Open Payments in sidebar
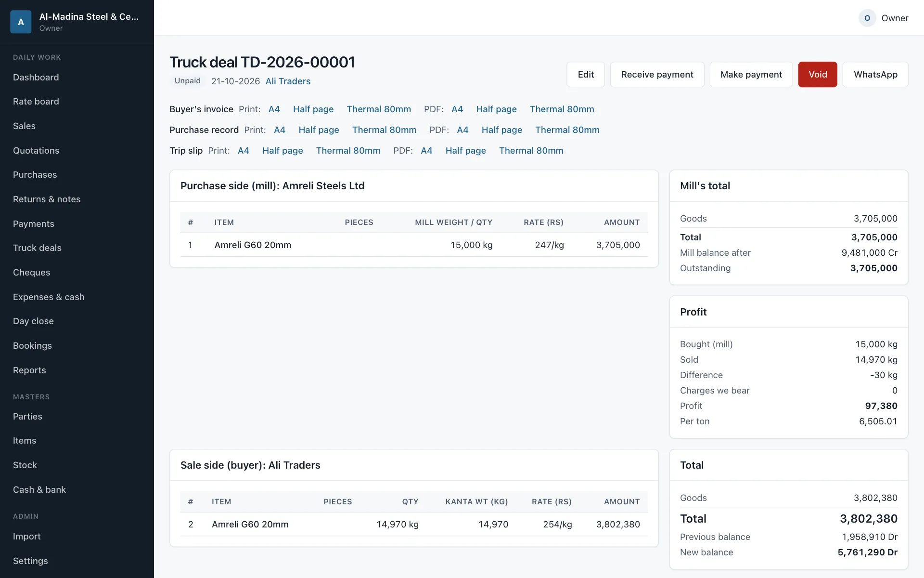924x578 pixels. [x=34, y=224]
